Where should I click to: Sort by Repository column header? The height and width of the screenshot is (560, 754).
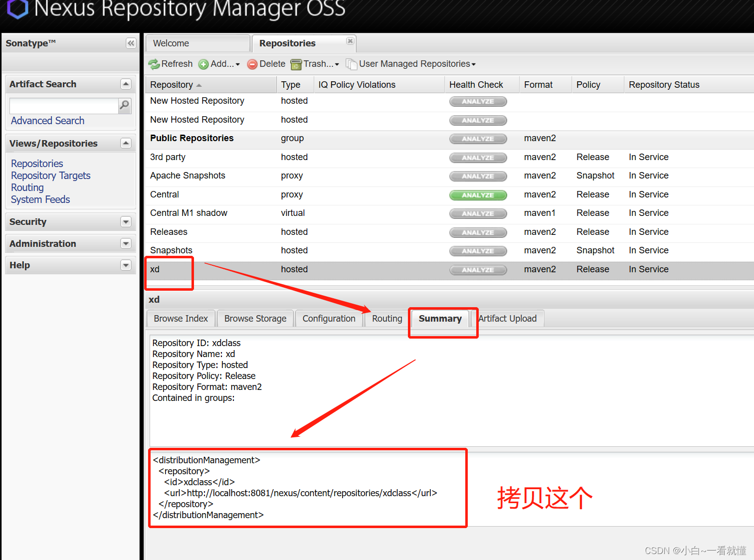210,85
